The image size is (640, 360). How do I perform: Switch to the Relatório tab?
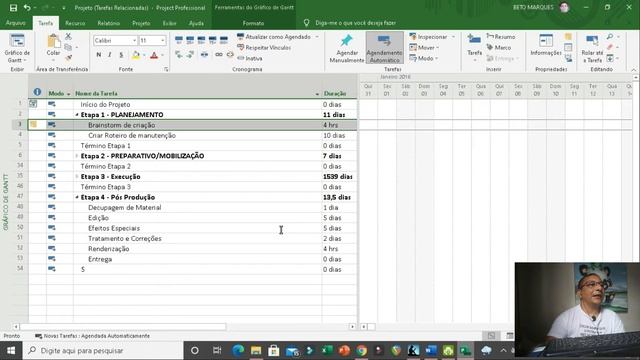click(x=109, y=23)
